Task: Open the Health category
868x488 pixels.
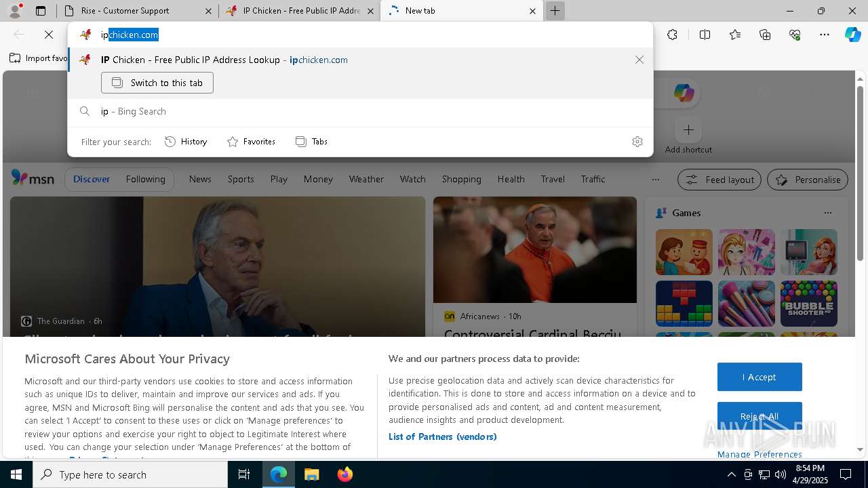Action: [511, 179]
